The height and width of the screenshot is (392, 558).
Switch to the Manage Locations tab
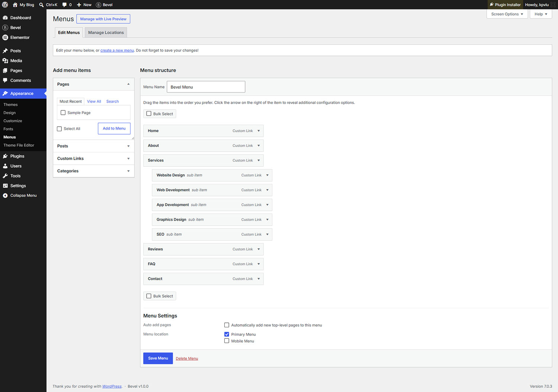[x=106, y=33]
